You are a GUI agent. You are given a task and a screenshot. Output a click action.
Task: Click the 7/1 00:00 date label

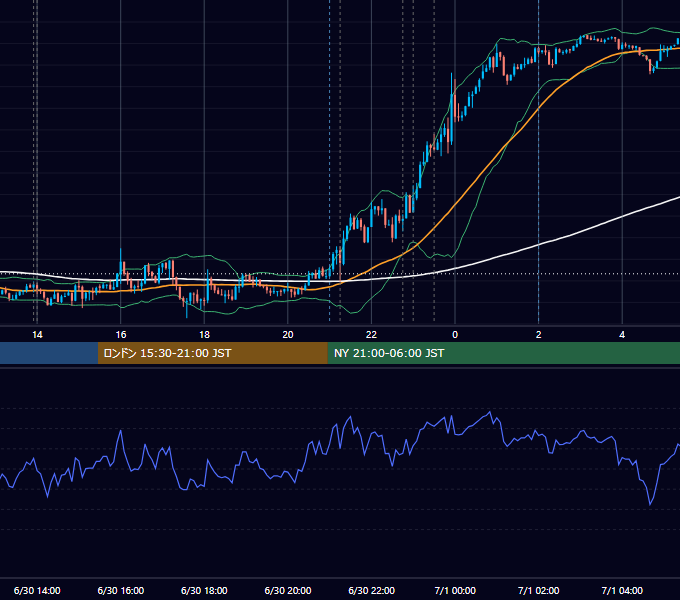pos(455,591)
